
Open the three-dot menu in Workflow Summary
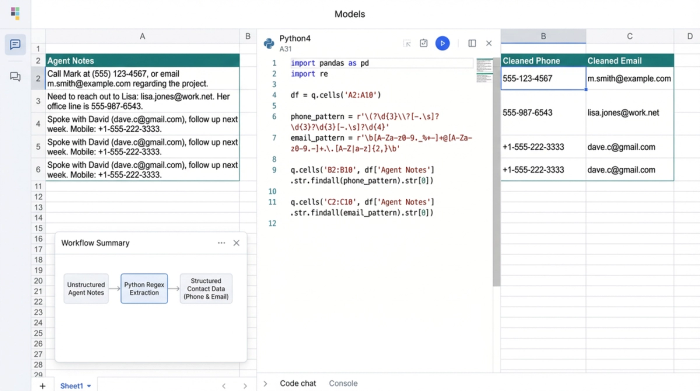pyautogui.click(x=221, y=243)
